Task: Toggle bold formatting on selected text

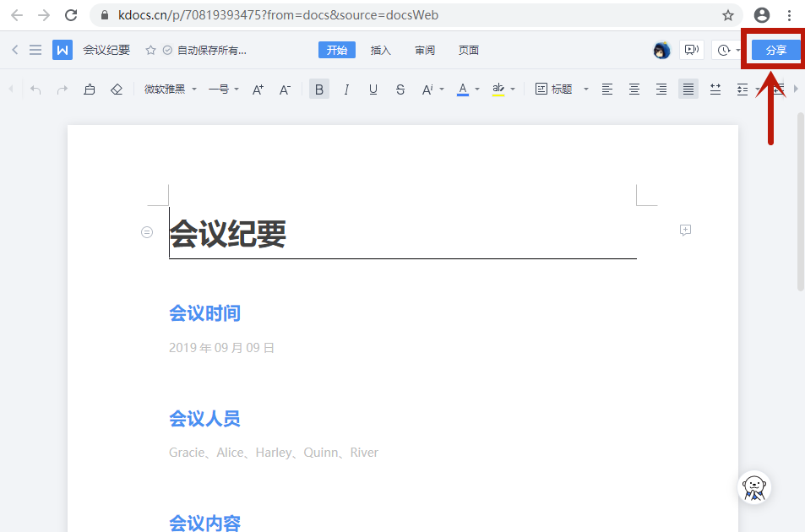Action: pyautogui.click(x=318, y=89)
